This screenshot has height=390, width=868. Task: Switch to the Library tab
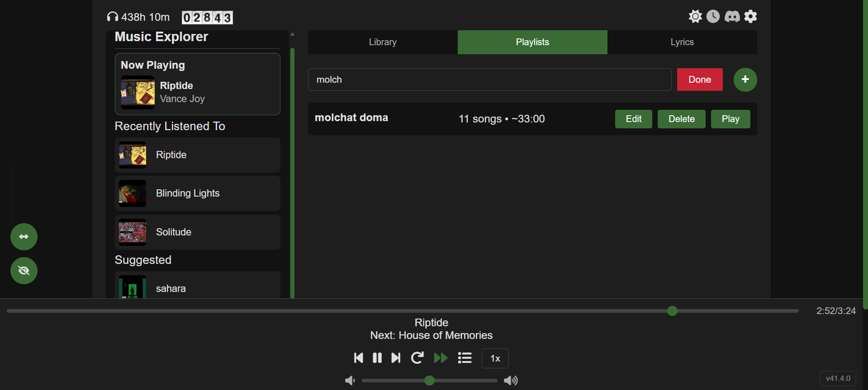coord(383,42)
